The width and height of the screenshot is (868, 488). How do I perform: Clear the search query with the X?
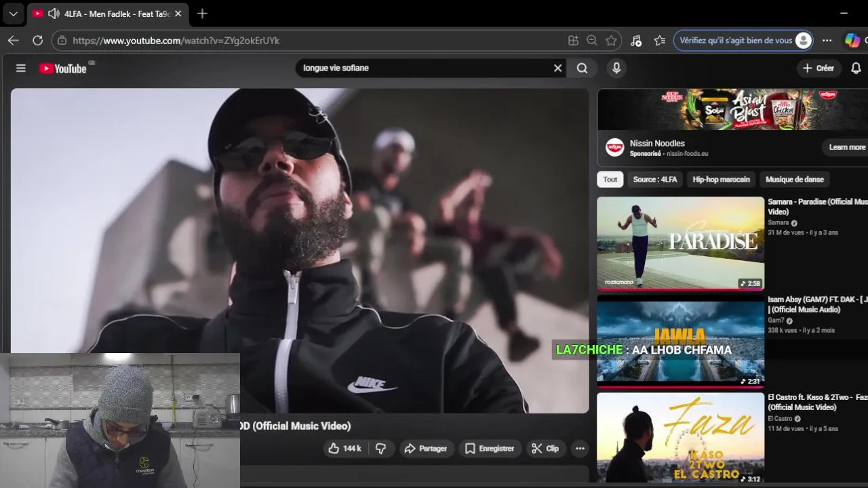[557, 68]
